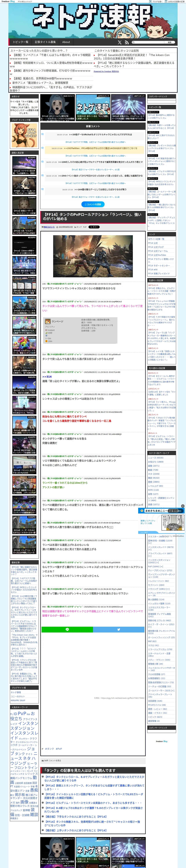The image size is (186, 868).
Task: Open 映画館料金ついに2200円へ headline link
Action: pos(51,89)
